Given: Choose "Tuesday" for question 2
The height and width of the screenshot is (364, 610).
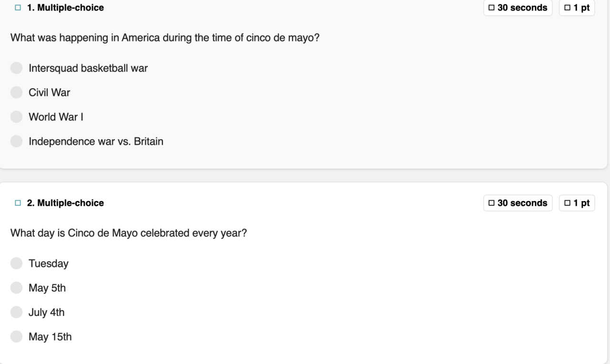Looking at the screenshot, I should [x=17, y=263].
